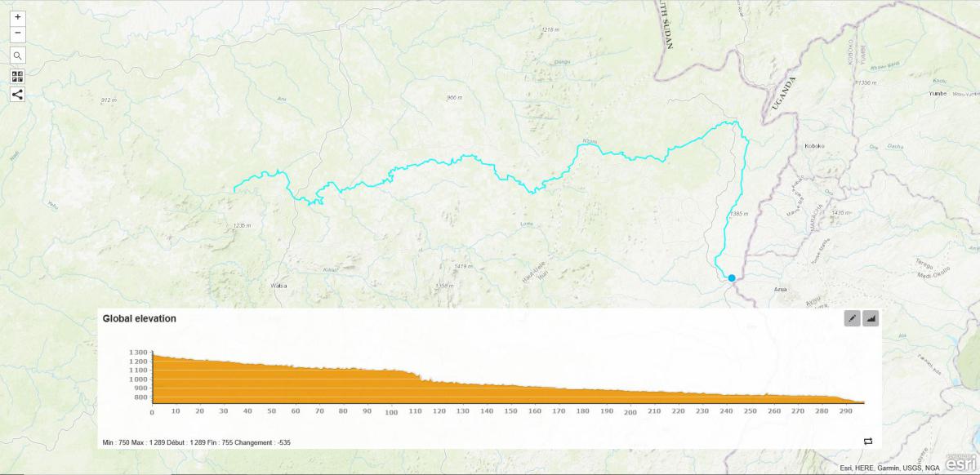Reverse the elevation profile direction
Image resolution: width=980 pixels, height=475 pixels.
pos(867,442)
